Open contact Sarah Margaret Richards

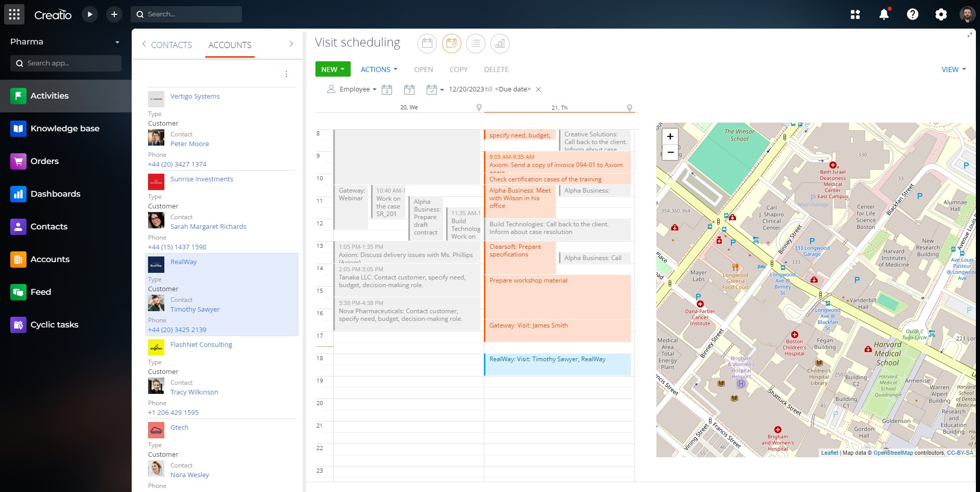208,226
